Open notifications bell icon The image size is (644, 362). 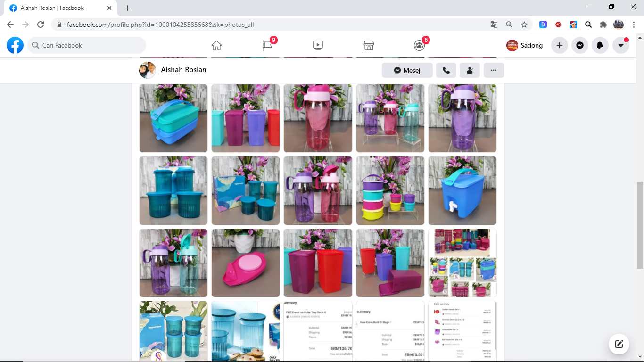[600, 45]
